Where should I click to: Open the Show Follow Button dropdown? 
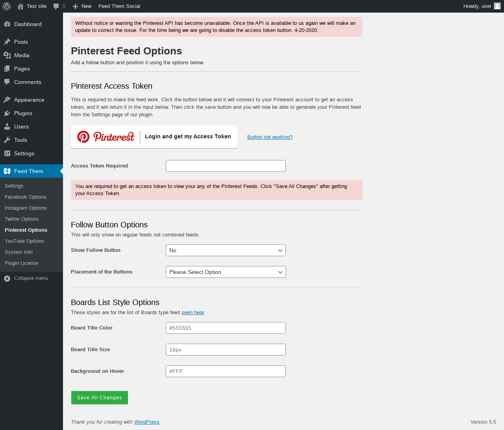(x=226, y=250)
